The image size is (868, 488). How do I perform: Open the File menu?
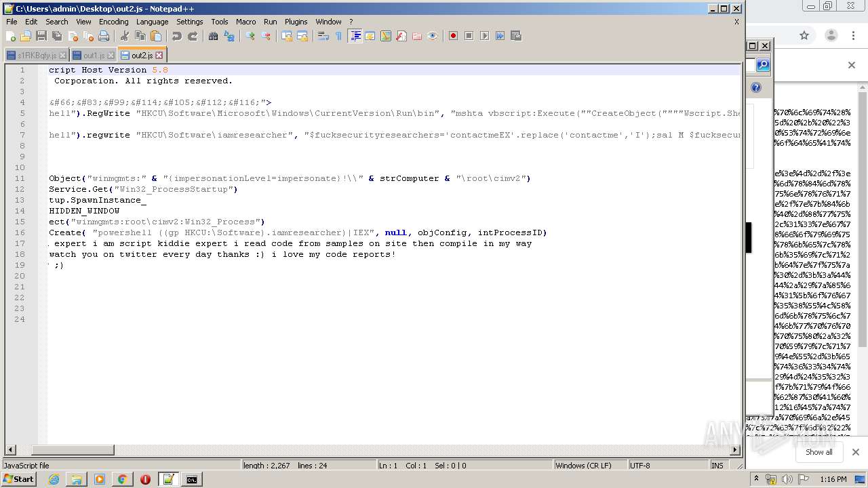(x=12, y=22)
